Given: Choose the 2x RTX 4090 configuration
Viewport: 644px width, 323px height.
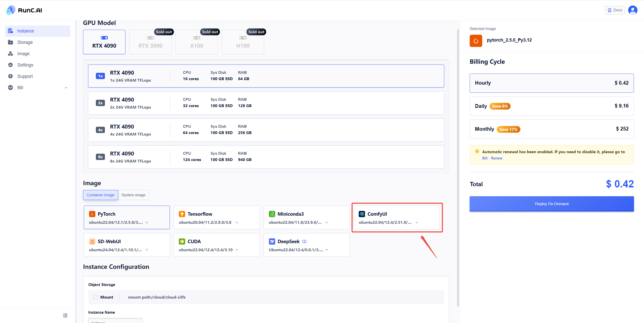Looking at the screenshot, I should (266, 103).
